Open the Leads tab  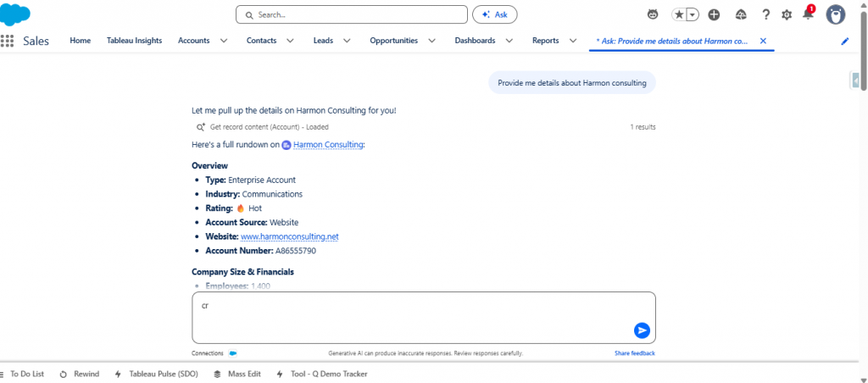coord(323,41)
